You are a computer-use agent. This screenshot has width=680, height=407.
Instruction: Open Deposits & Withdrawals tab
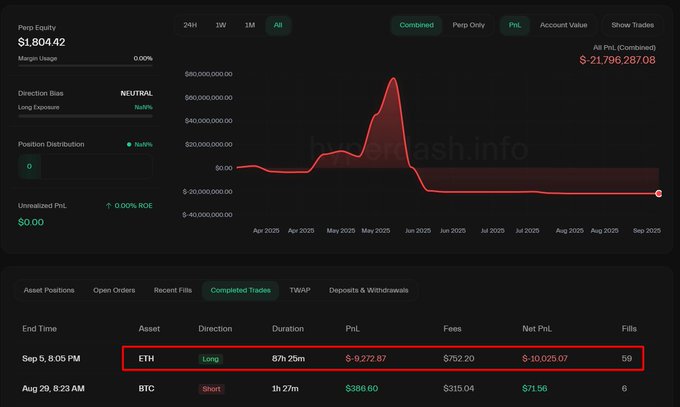pos(369,290)
